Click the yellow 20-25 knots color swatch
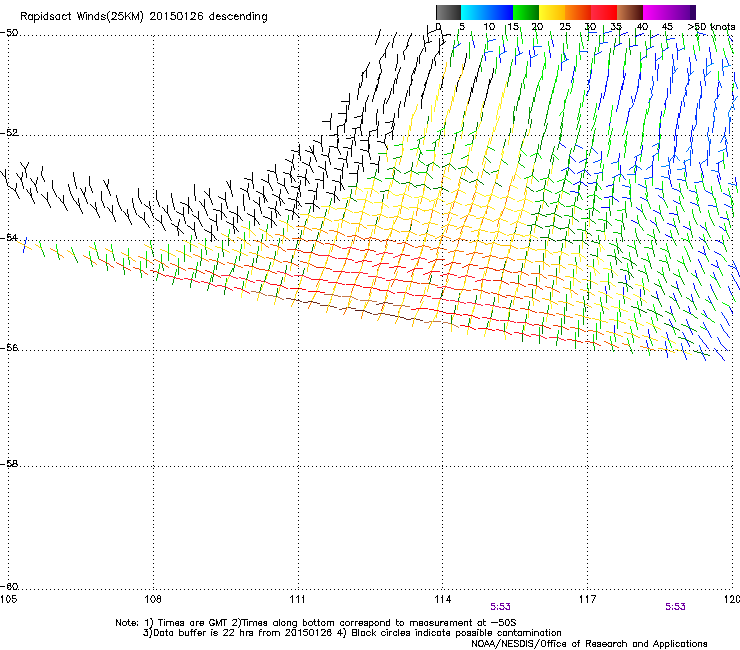The image size is (740, 650). coord(552,12)
